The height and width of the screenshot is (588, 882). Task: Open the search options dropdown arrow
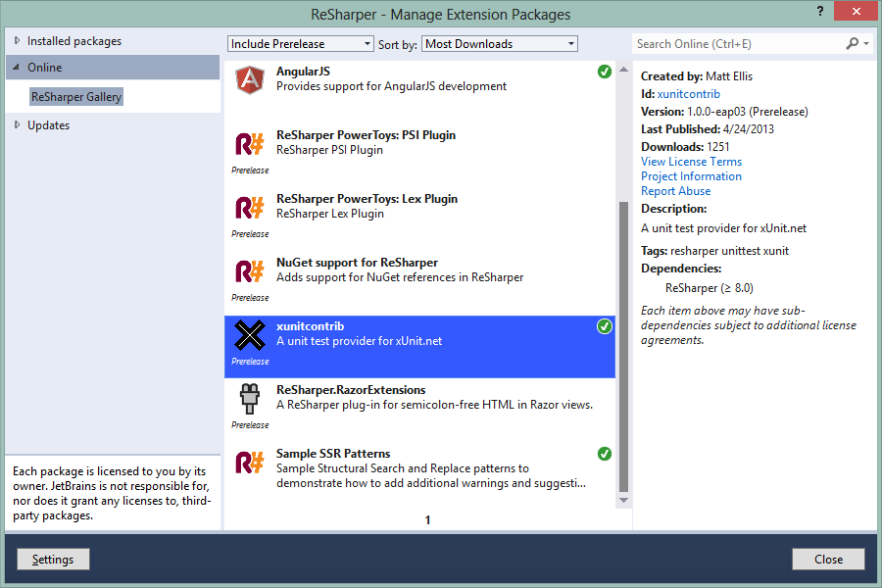866,43
